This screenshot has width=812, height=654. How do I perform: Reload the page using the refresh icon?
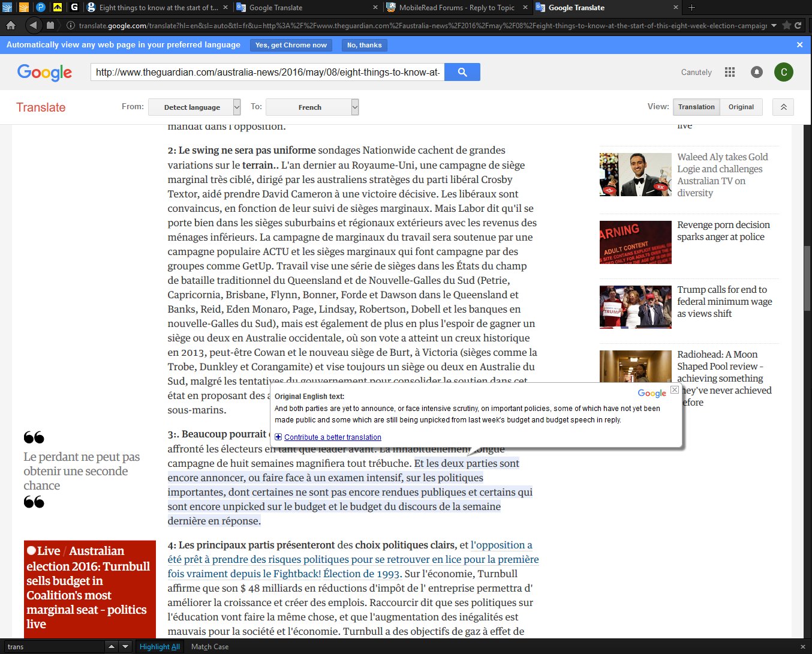click(798, 25)
